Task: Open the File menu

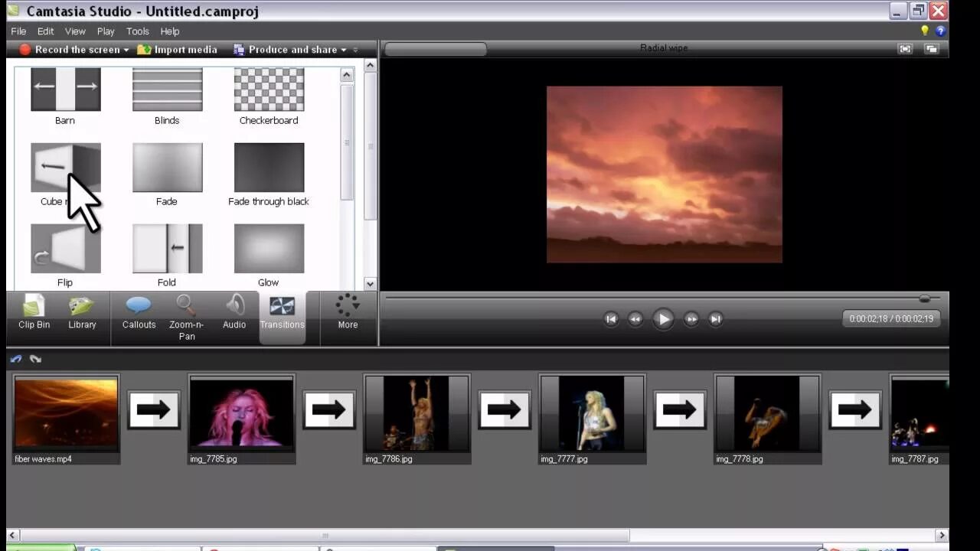Action: 18,31
